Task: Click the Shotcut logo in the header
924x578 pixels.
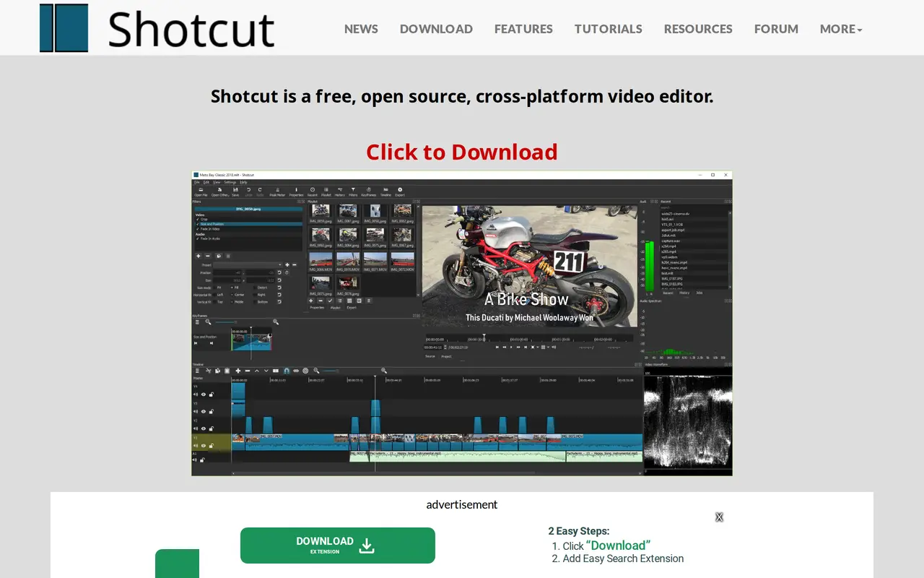Action: click(x=157, y=28)
